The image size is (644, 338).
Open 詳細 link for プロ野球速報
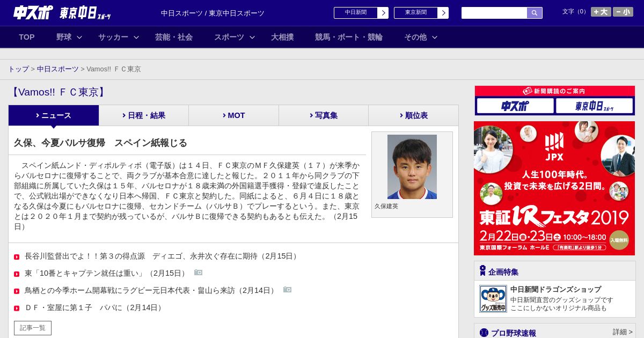point(623,332)
